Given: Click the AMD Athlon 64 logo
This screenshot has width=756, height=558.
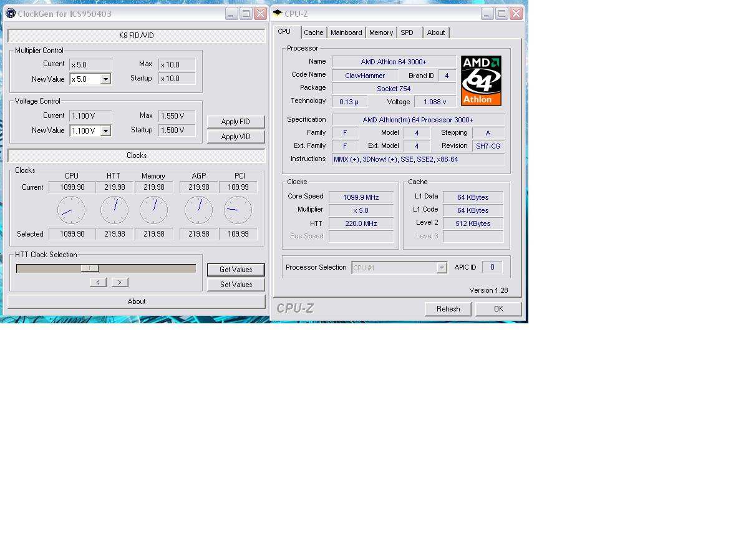Looking at the screenshot, I should pos(481,81).
